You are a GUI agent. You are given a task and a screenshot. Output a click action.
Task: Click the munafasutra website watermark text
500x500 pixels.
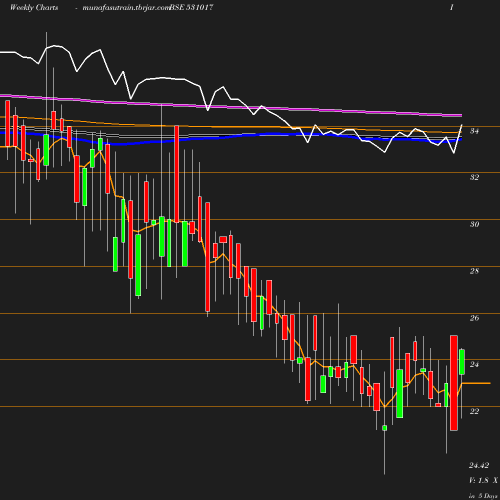[126, 8]
